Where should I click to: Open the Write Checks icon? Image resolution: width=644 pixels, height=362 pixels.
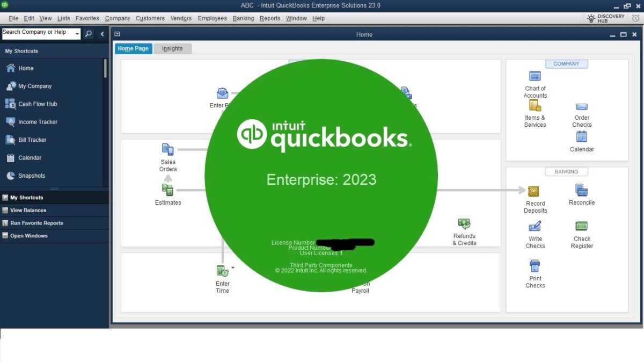[x=535, y=227]
